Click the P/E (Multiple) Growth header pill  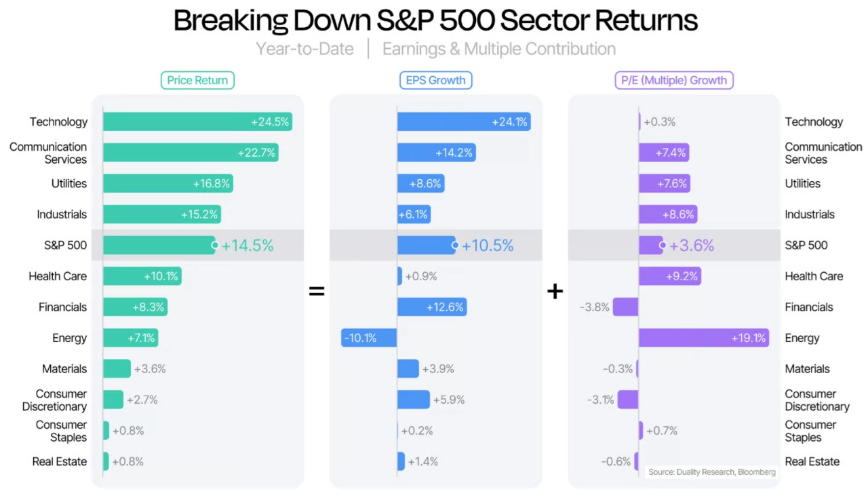click(x=674, y=80)
